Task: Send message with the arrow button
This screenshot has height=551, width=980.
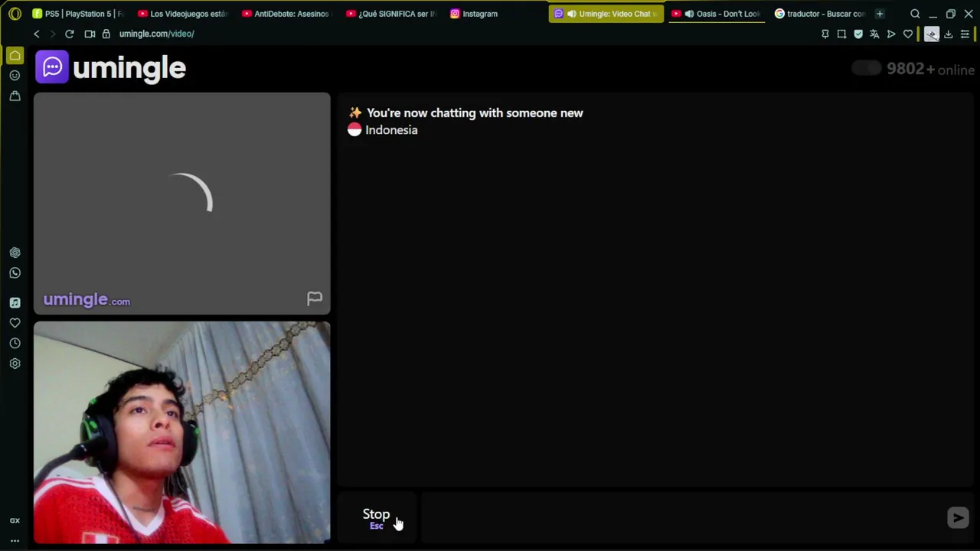Action: pos(958,518)
